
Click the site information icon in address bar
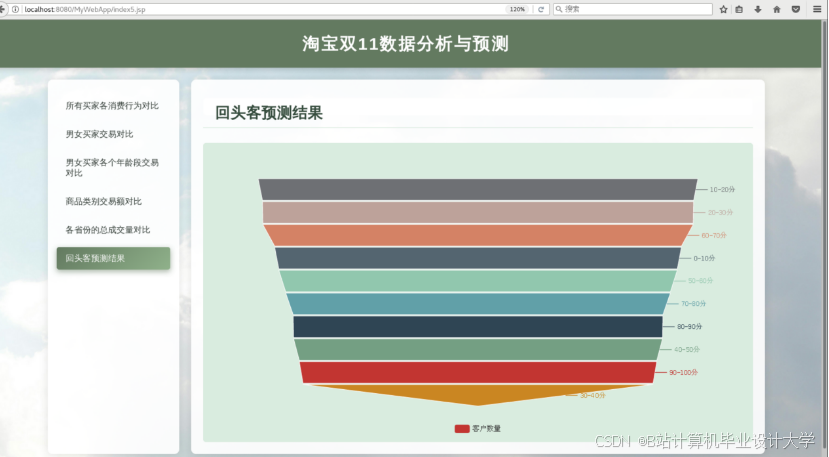[16, 9]
